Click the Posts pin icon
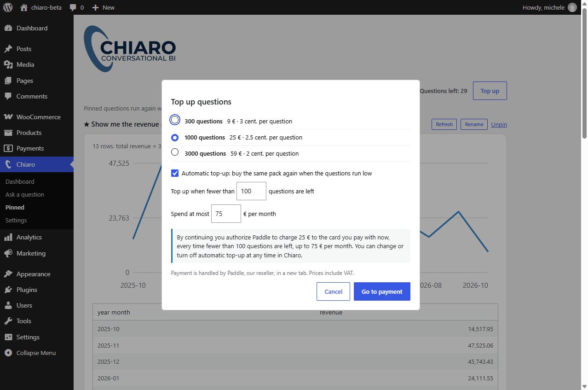This screenshot has width=588, height=390. click(8, 49)
